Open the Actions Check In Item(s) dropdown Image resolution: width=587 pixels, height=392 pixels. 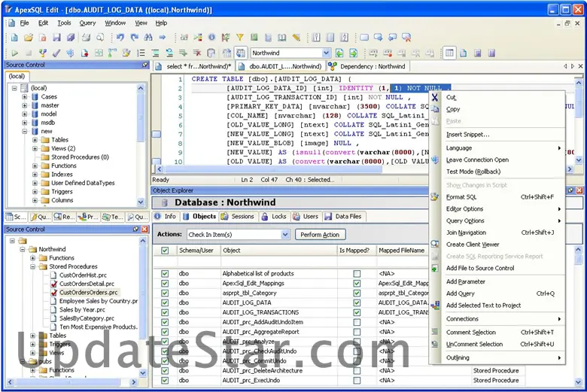[x=285, y=235]
